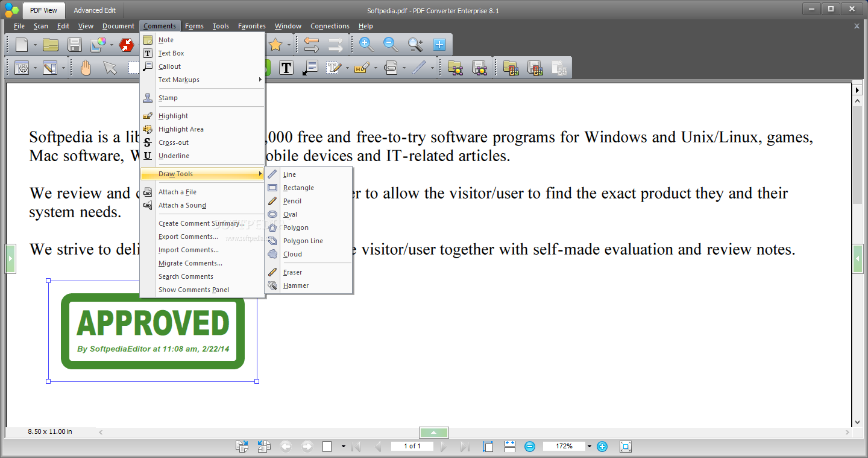Click the New document toolbar icon
Image resolution: width=868 pixels, height=458 pixels.
coord(22,45)
